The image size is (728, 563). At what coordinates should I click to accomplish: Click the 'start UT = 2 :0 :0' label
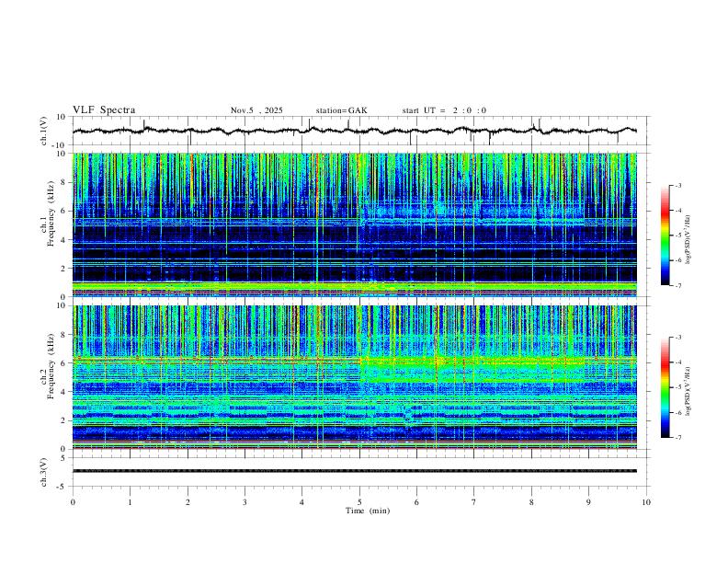pyautogui.click(x=444, y=110)
